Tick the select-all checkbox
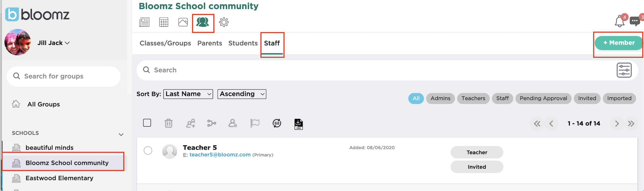The height and width of the screenshot is (191, 644). click(x=147, y=123)
